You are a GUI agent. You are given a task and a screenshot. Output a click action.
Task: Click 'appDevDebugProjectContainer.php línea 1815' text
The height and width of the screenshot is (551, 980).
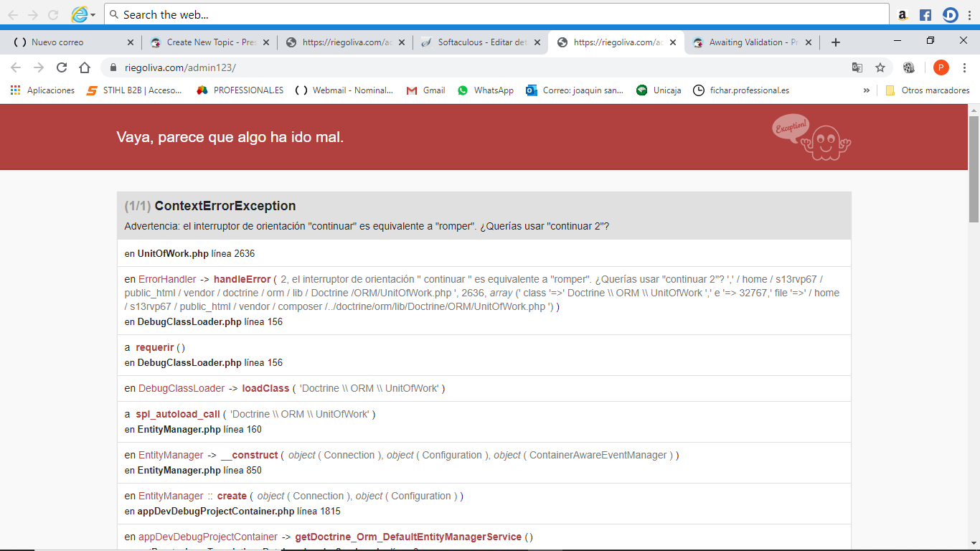pyautogui.click(x=239, y=512)
